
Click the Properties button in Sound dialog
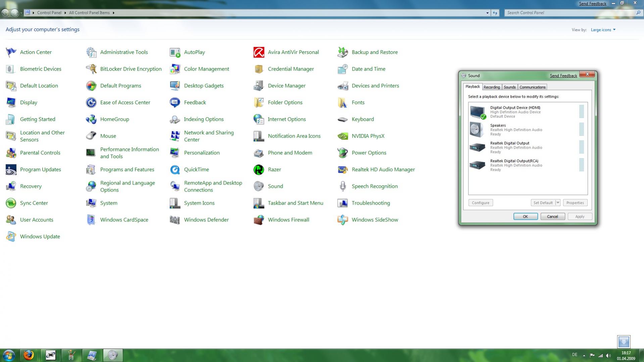click(x=575, y=203)
